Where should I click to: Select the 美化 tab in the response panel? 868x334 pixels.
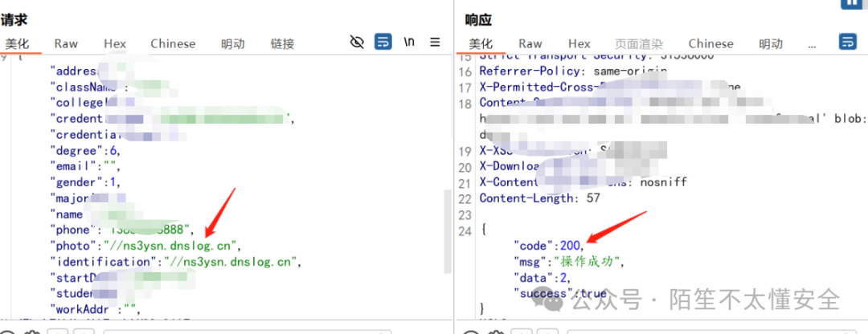(481, 43)
